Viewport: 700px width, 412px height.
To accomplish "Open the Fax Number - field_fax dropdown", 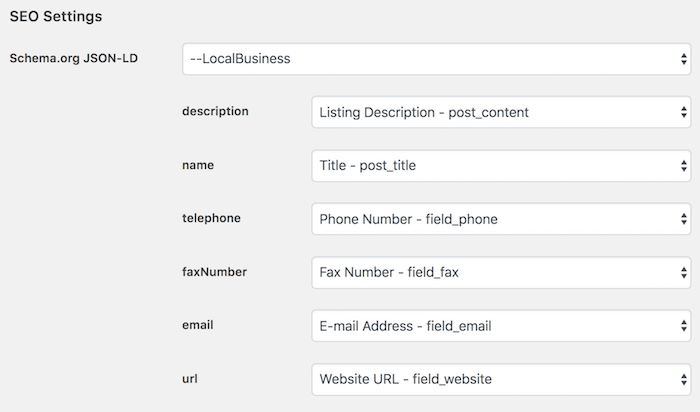I will tap(501, 272).
